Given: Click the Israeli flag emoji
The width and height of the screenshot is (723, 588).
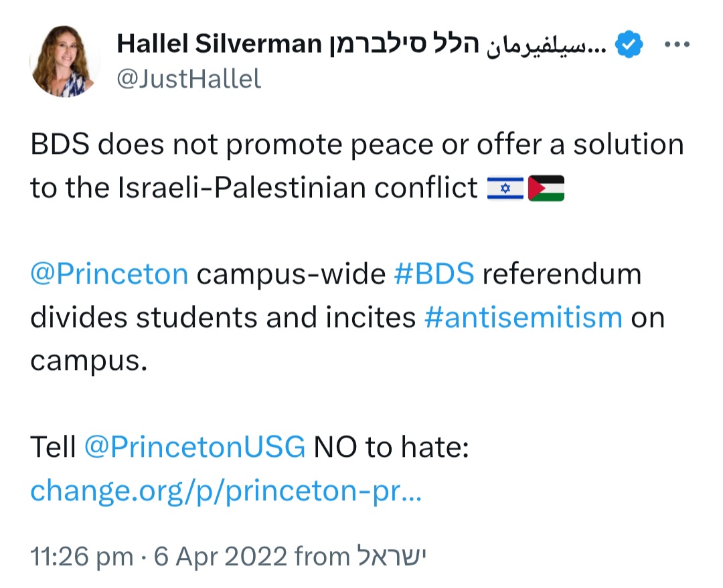Looking at the screenshot, I should (505, 188).
